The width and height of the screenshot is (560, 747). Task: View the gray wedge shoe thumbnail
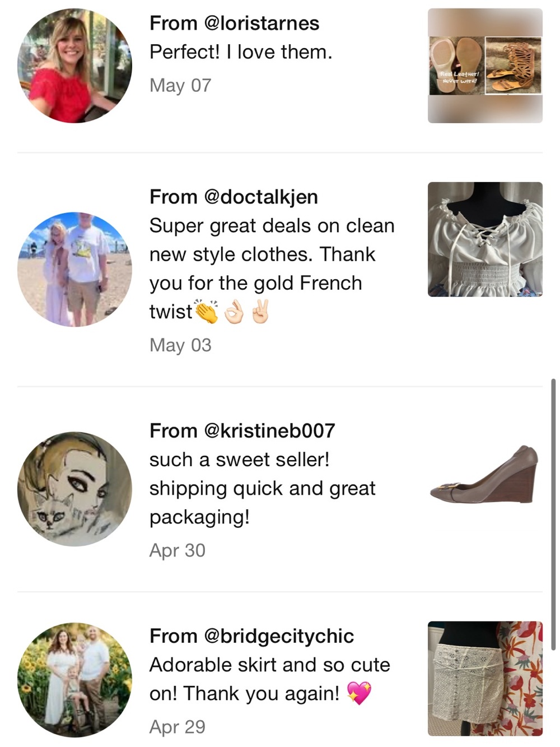coord(485,474)
